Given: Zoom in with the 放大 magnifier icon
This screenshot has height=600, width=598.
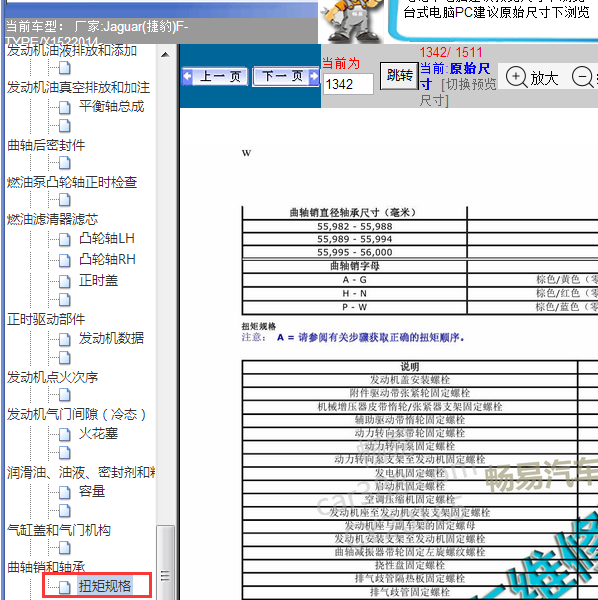Looking at the screenshot, I should pyautogui.click(x=516, y=77).
